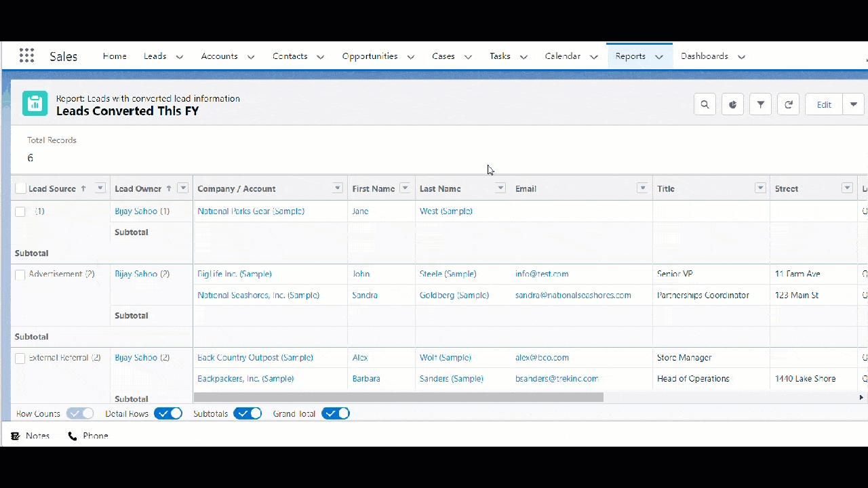
Task: Click the filter icon on the report
Action: [x=760, y=104]
